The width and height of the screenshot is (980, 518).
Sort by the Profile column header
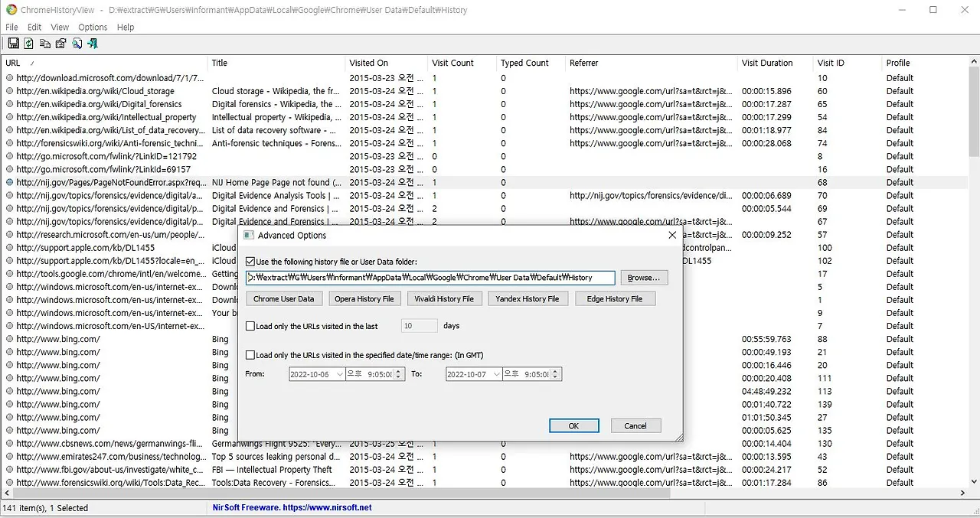(925, 63)
